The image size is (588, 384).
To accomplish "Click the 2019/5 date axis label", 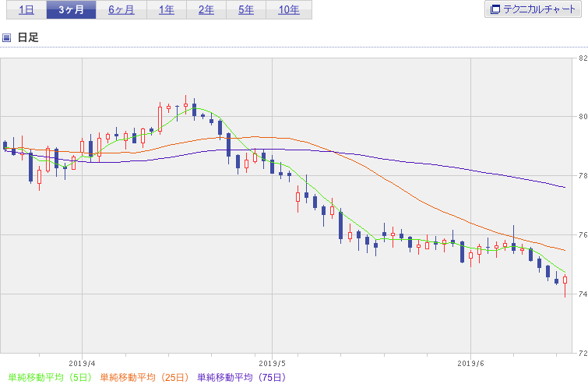I will click(273, 364).
